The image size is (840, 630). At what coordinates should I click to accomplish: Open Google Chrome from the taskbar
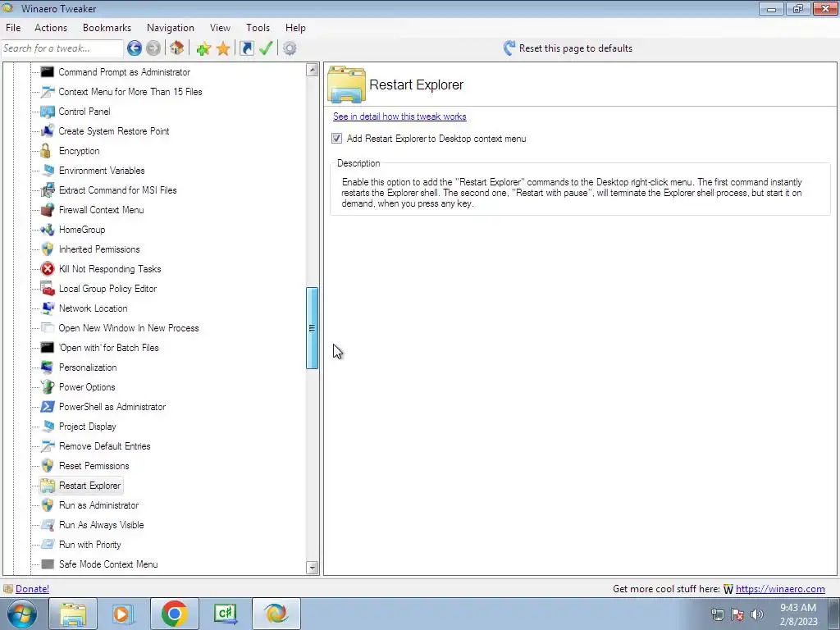coord(175,614)
